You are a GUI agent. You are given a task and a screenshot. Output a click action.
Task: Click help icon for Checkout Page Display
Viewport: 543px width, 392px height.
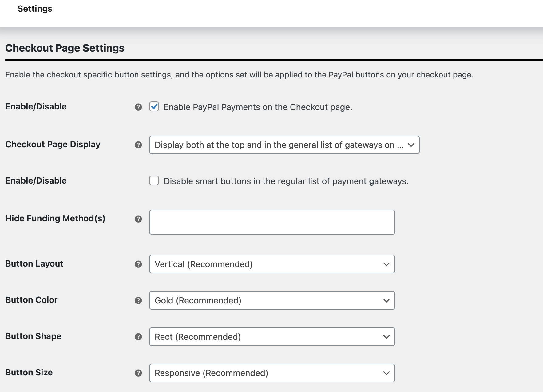pyautogui.click(x=138, y=145)
